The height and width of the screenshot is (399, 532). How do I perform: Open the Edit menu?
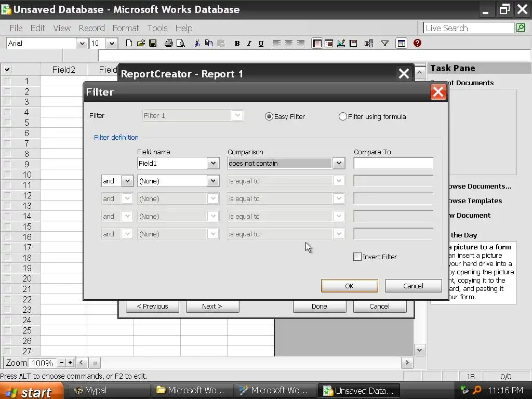click(37, 28)
